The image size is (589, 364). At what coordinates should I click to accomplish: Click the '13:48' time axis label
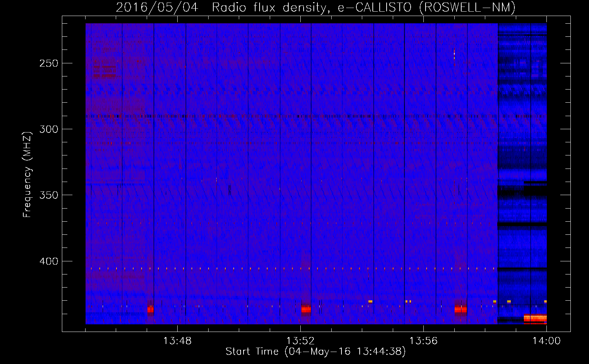177,341
